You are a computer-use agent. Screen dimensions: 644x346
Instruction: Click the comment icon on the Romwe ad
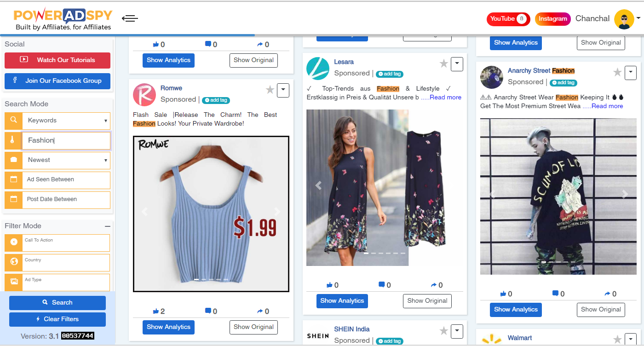click(x=207, y=311)
